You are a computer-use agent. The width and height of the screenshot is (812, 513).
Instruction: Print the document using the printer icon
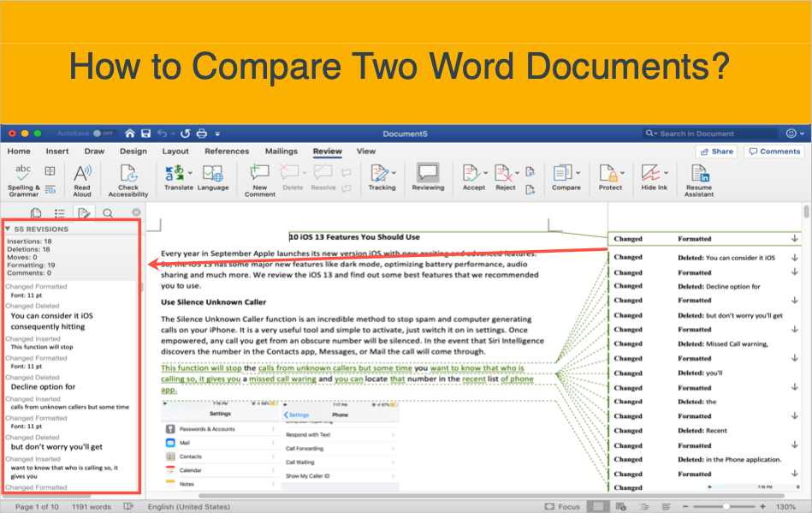coord(202,133)
